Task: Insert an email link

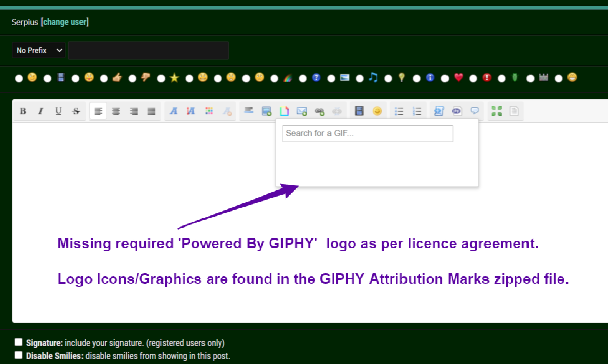Action: [x=302, y=111]
